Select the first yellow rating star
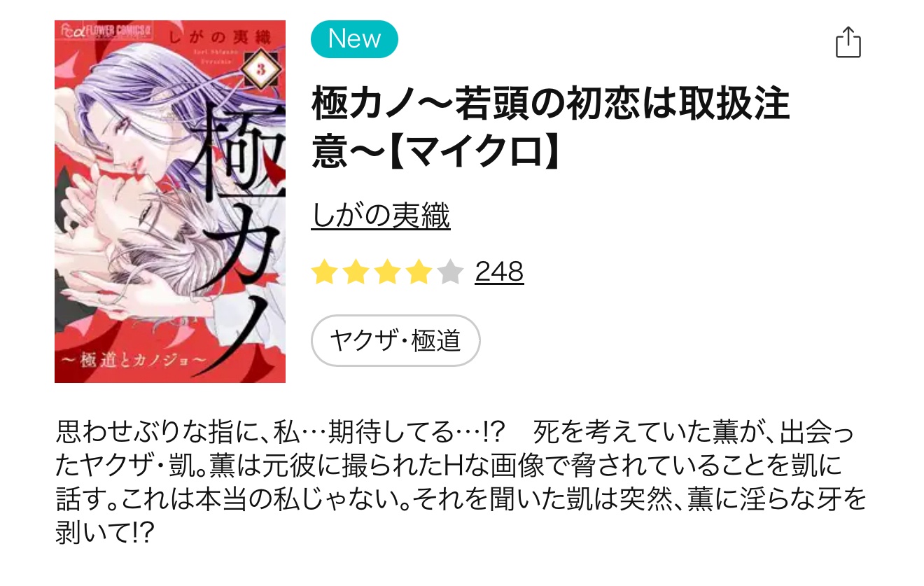Viewport: 924px width, 586px height. [324, 272]
